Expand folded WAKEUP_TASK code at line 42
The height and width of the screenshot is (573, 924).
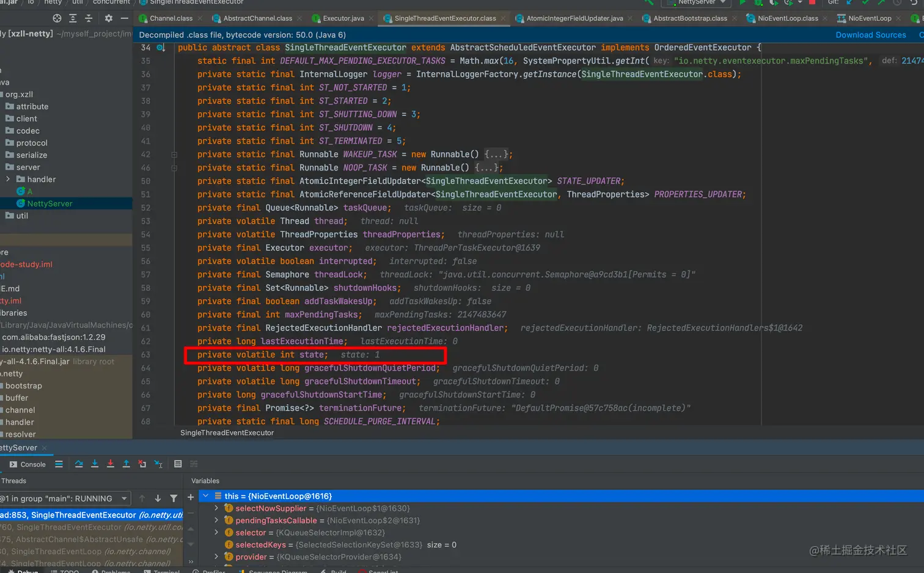click(174, 155)
